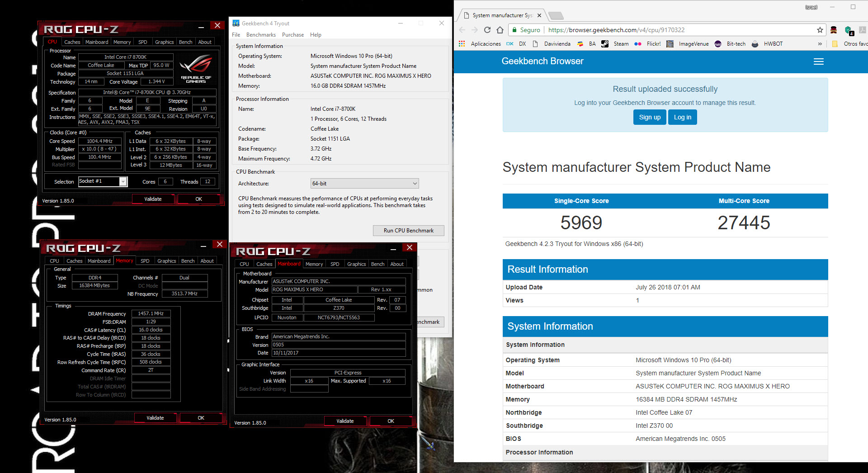This screenshot has width=868, height=473.
Task: Switch to SPD tab in top CPU-Z window
Action: pos(143,42)
